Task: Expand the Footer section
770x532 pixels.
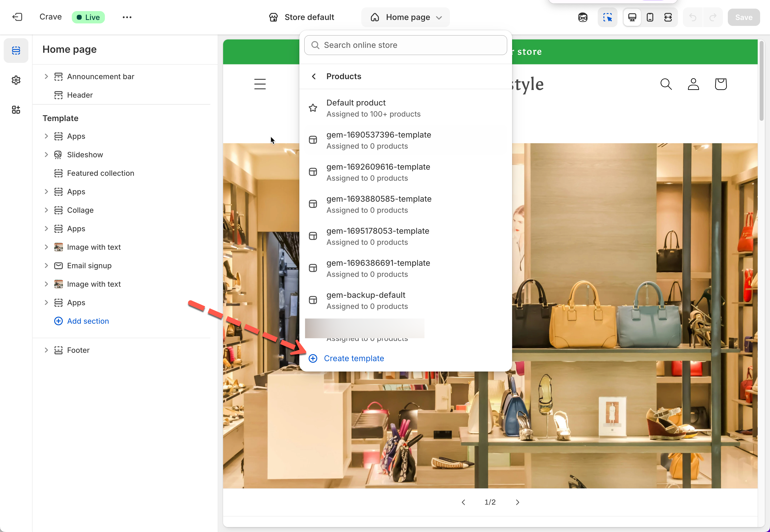Action: point(46,350)
